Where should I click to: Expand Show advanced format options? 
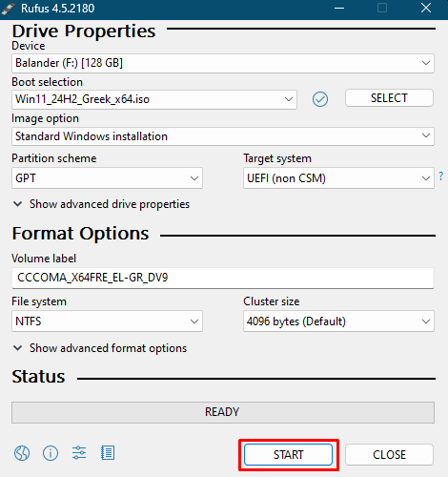(100, 348)
